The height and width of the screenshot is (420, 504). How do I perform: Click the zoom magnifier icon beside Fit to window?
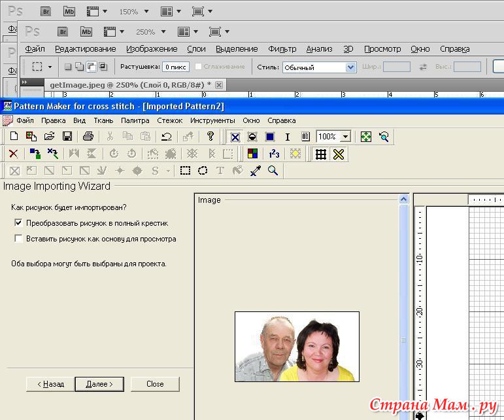tap(384, 137)
